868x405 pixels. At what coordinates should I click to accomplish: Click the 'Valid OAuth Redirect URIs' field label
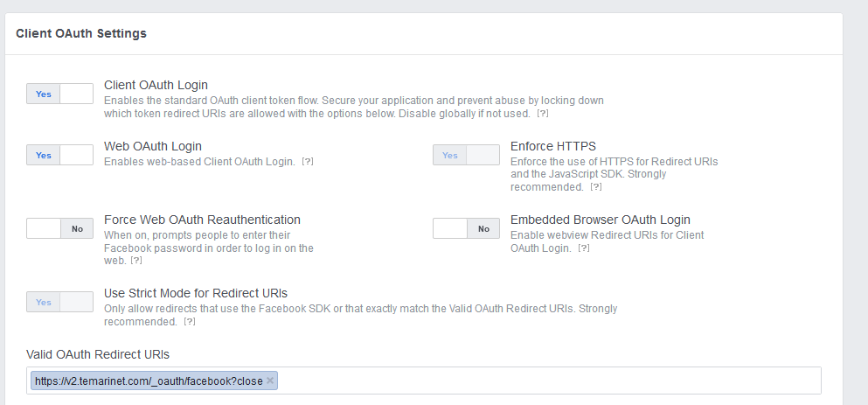click(x=98, y=354)
